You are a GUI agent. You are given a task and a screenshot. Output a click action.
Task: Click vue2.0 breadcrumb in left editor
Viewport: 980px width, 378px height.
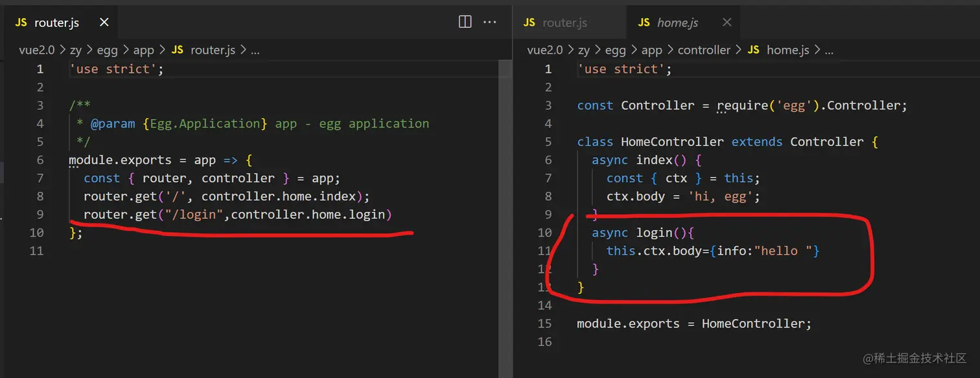pos(36,50)
